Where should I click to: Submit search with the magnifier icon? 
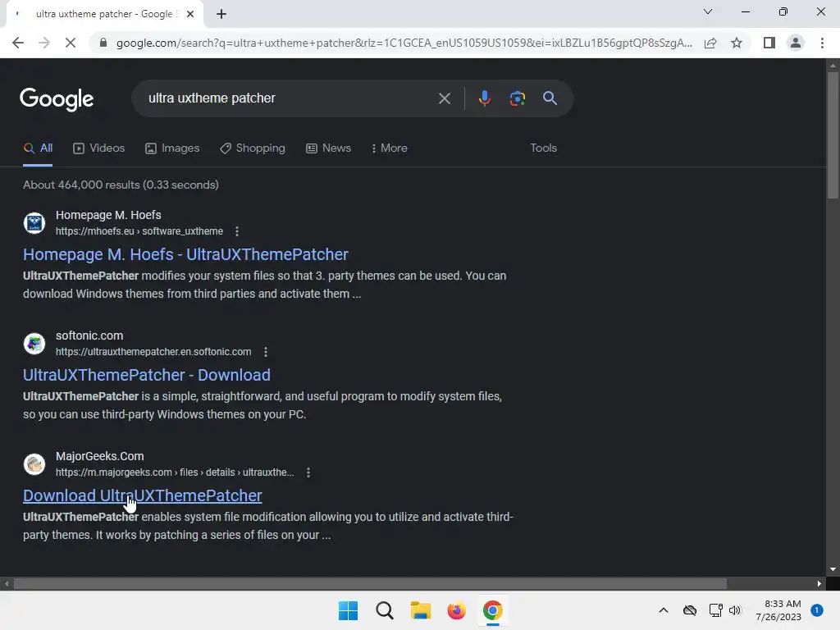click(550, 98)
